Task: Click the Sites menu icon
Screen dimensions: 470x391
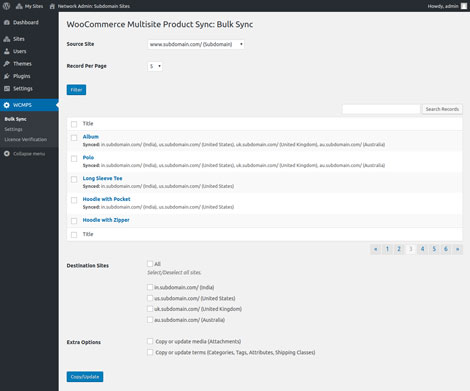Action: pyautogui.click(x=7, y=39)
